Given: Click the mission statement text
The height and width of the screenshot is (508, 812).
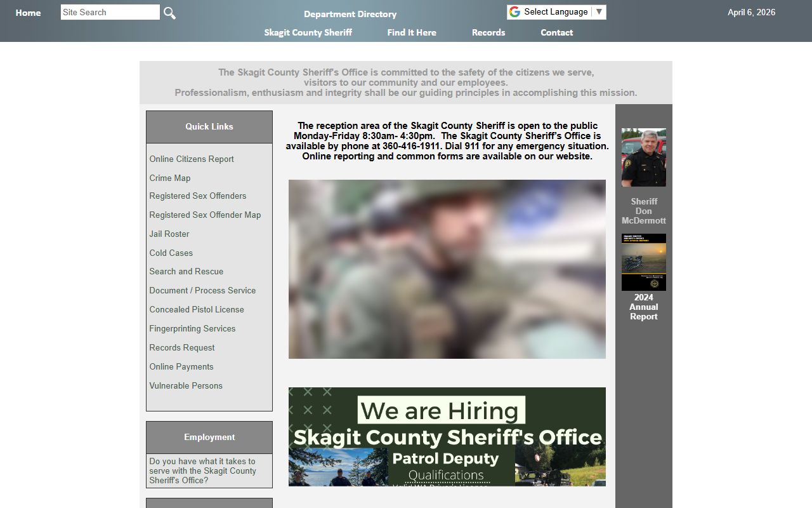Looking at the screenshot, I should tap(406, 83).
